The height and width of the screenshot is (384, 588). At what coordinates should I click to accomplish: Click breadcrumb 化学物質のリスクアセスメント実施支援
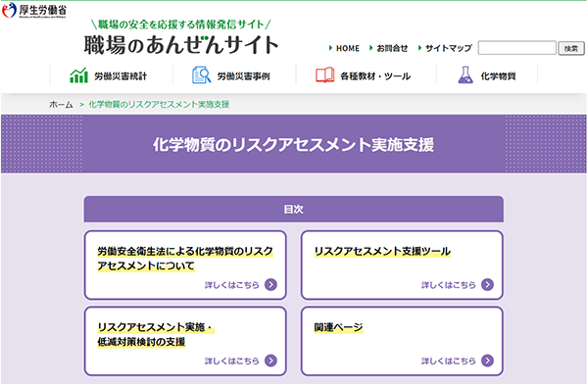click(x=159, y=104)
